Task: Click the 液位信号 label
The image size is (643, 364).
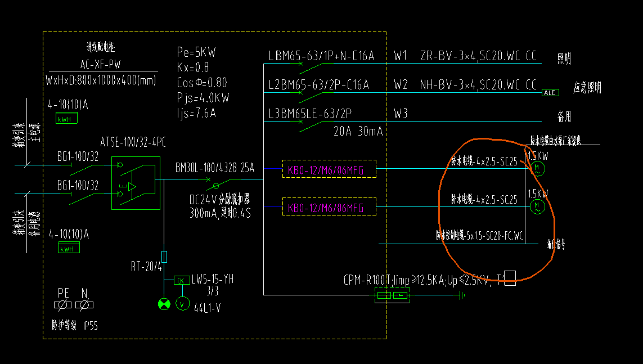Action: [556, 245]
